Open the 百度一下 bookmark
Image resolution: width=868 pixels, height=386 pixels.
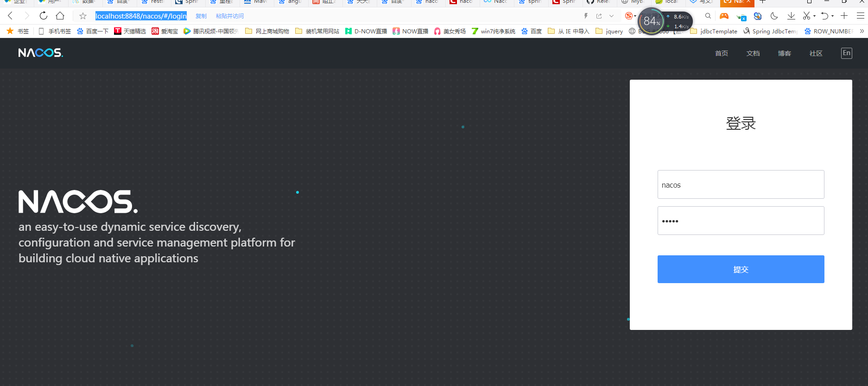coord(93,31)
